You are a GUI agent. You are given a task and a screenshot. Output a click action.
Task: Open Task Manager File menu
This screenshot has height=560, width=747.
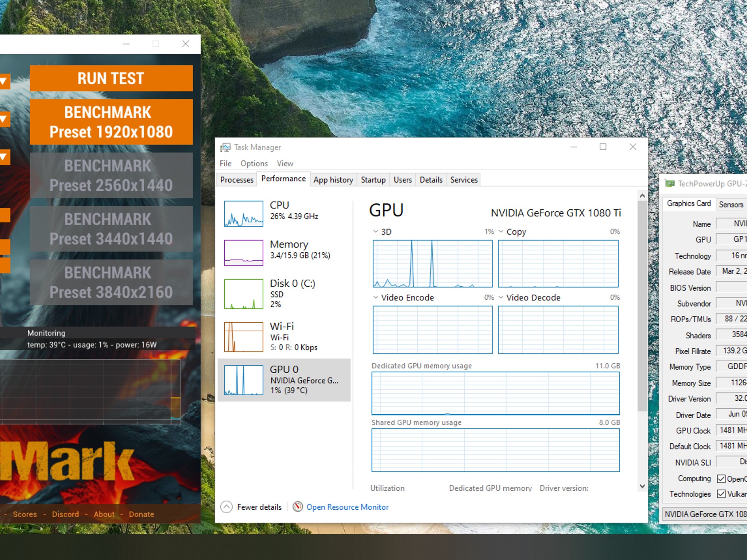225,163
